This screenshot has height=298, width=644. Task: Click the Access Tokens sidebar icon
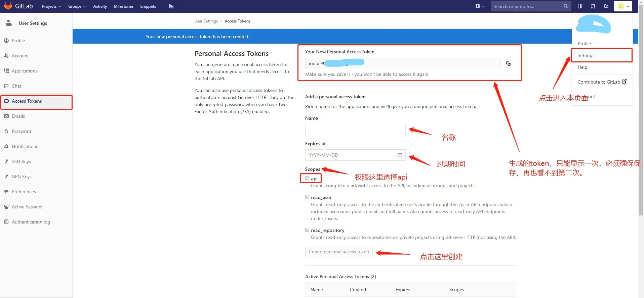tap(6, 101)
